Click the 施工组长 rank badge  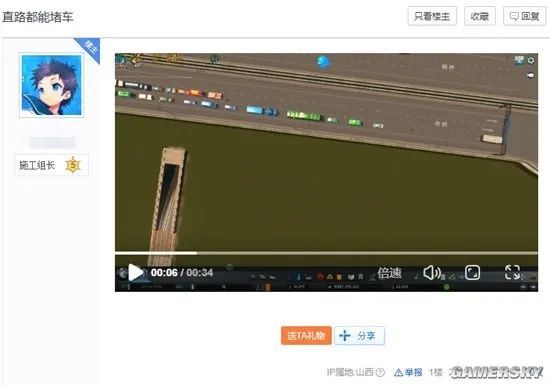pyautogui.click(x=51, y=165)
